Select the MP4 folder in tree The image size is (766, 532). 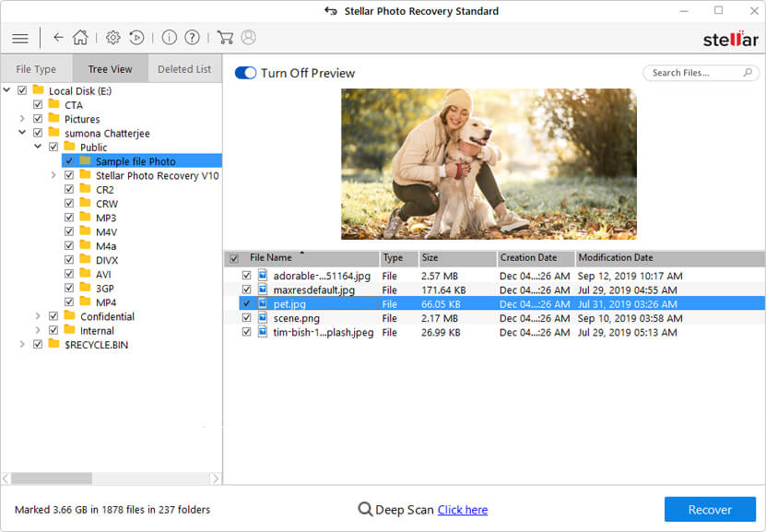106,302
